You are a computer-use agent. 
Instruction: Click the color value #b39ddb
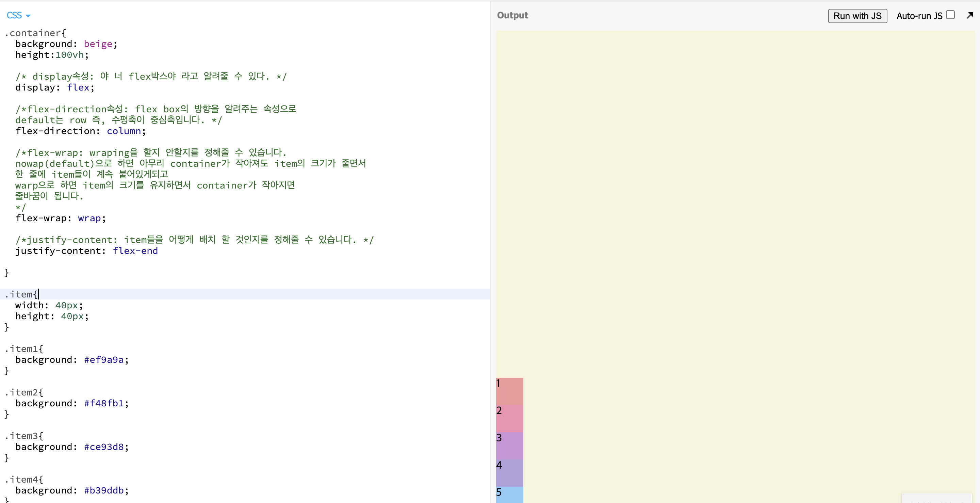(x=104, y=490)
